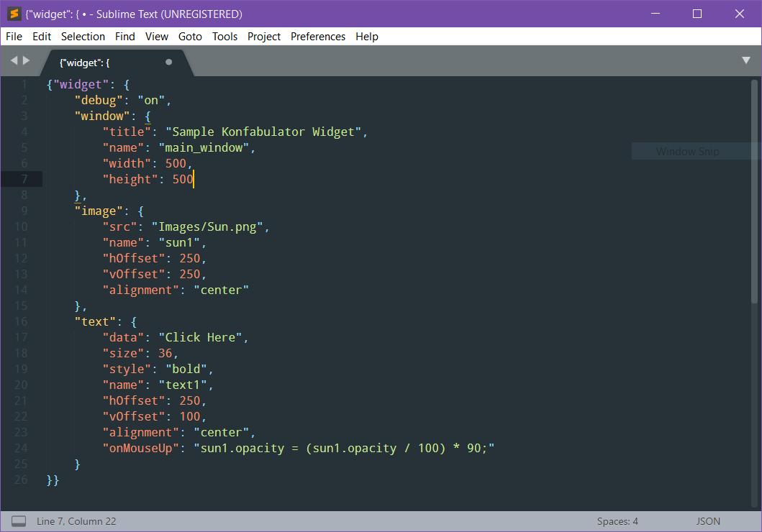Open the View menu
762x532 pixels.
coord(156,37)
